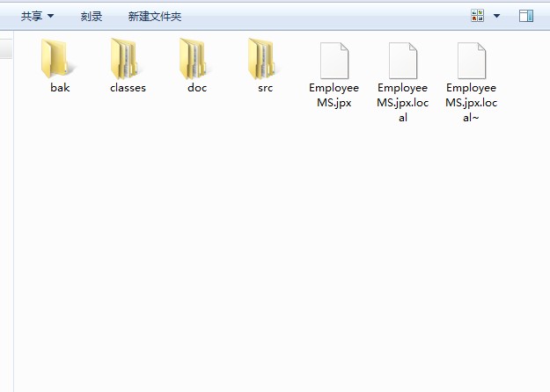Click the 刻录 toolbar button
This screenshot has height=392, width=550.
tap(92, 16)
